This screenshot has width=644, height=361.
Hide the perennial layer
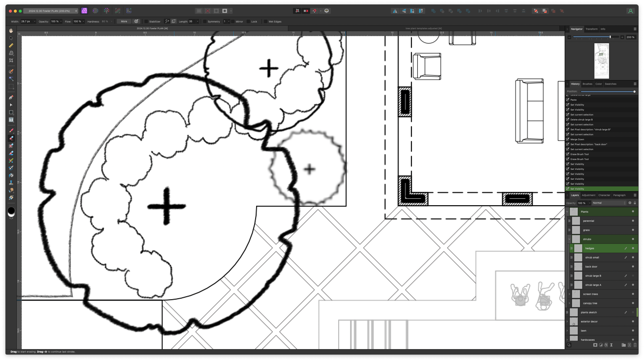633,221
